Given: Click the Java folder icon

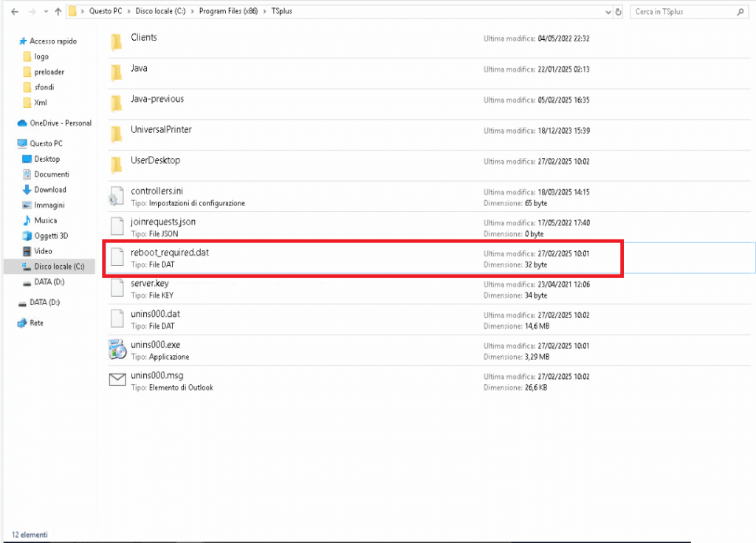Looking at the screenshot, I should [116, 72].
